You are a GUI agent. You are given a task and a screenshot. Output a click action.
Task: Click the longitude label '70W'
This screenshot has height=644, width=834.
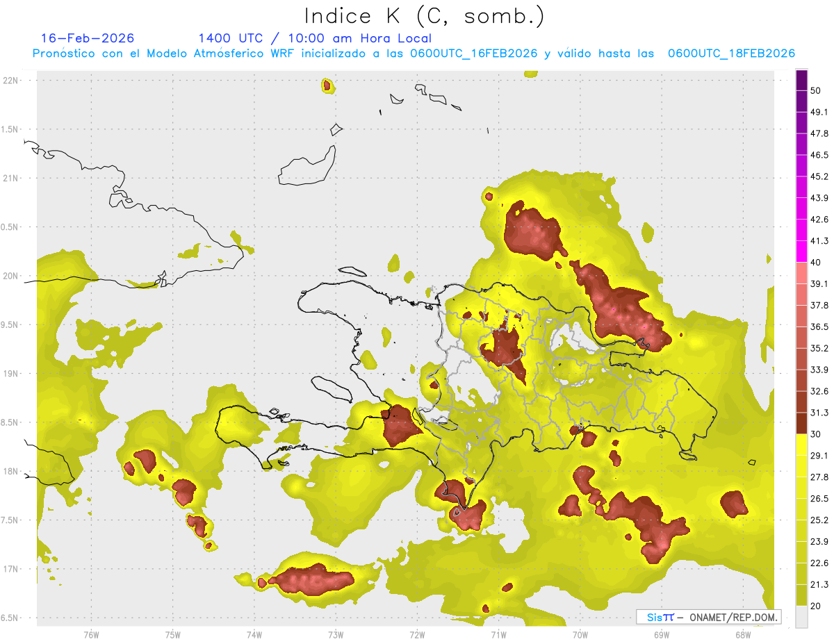tap(580, 635)
